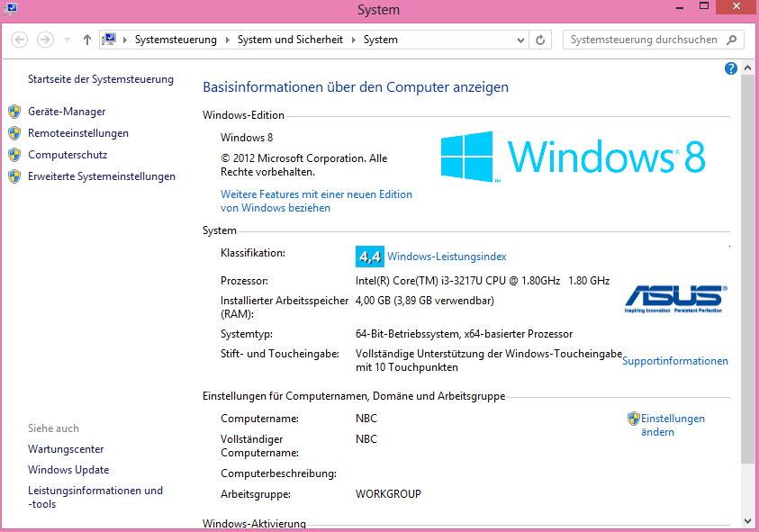Click the System breadcrumb entry
The image size is (759, 532).
[x=381, y=40]
